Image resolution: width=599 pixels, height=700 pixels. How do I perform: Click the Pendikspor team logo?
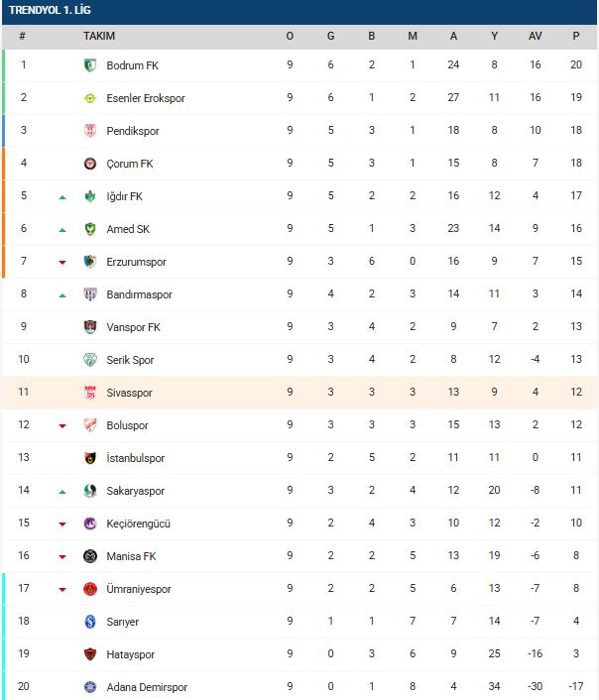[89, 131]
